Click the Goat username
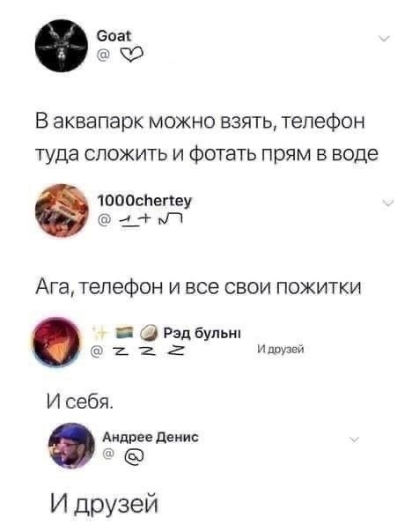This screenshot has width=412, height=532. [x=114, y=36]
